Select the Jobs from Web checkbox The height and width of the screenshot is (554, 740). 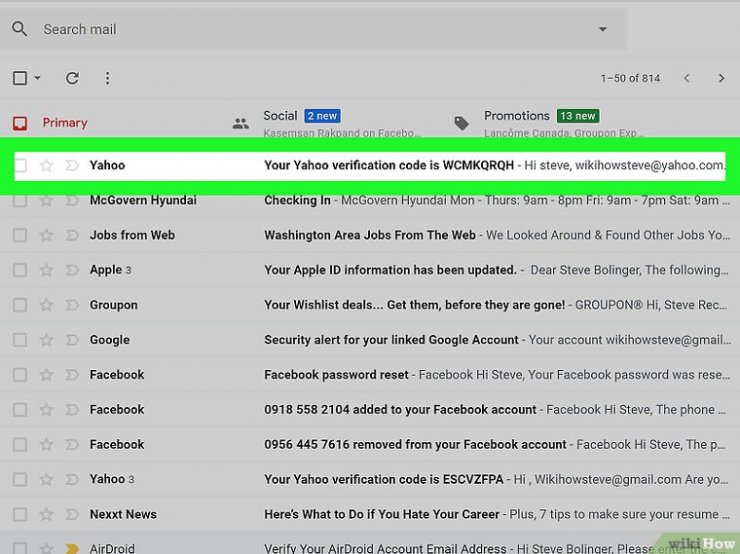[x=20, y=235]
